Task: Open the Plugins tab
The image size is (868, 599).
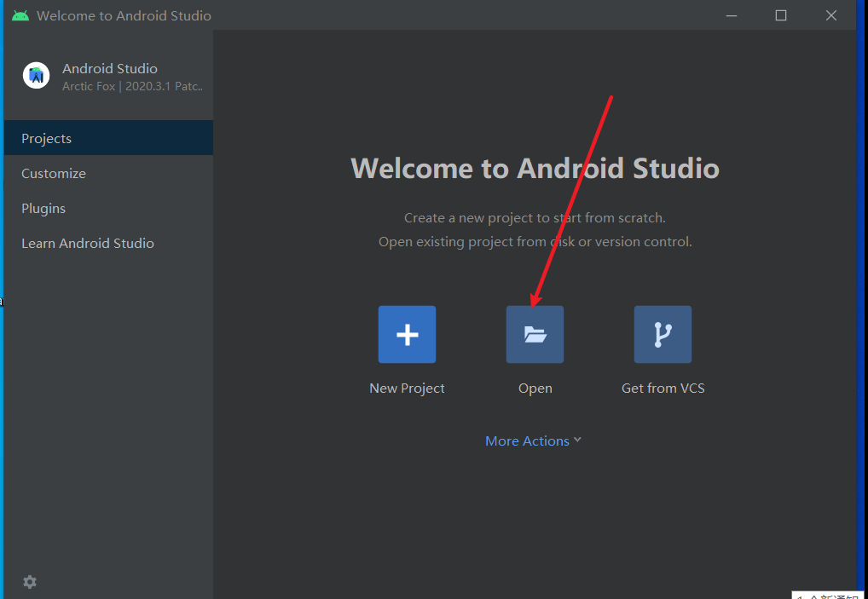Action: [108, 208]
